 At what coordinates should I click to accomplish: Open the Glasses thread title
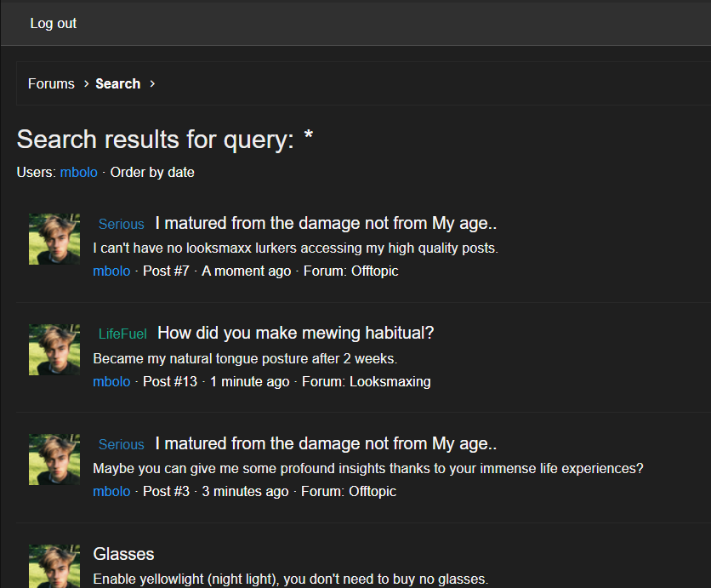pyautogui.click(x=124, y=554)
